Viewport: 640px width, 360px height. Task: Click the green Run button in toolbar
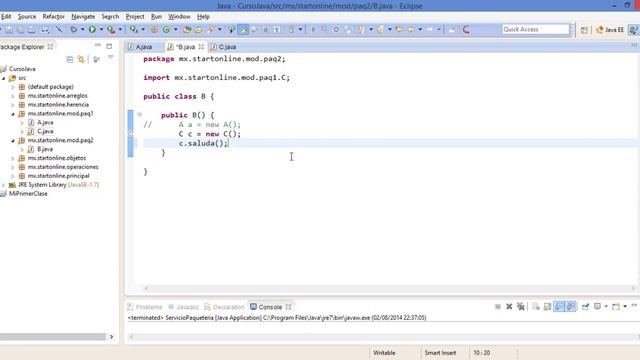92,29
